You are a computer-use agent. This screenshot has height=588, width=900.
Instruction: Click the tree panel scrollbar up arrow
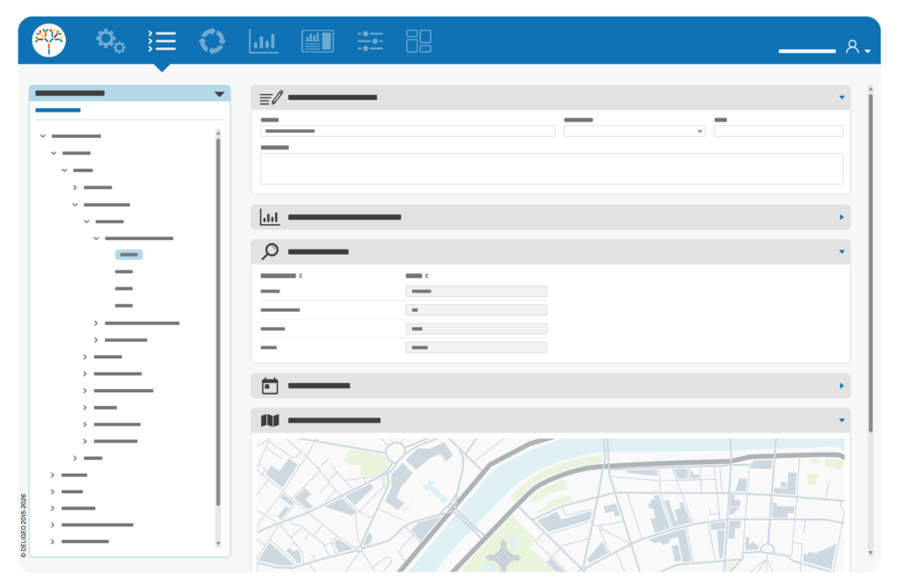point(218,134)
